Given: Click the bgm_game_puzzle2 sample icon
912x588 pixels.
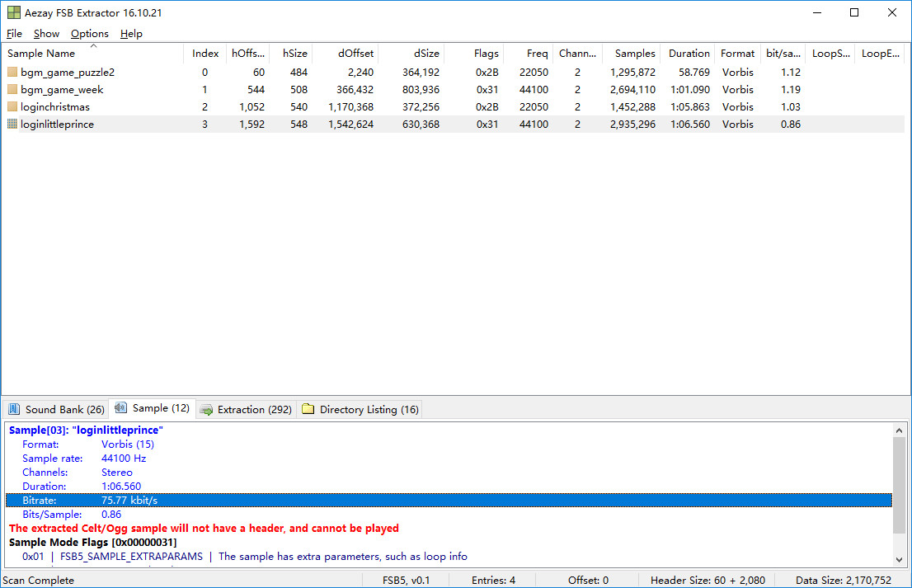Looking at the screenshot, I should [12, 72].
